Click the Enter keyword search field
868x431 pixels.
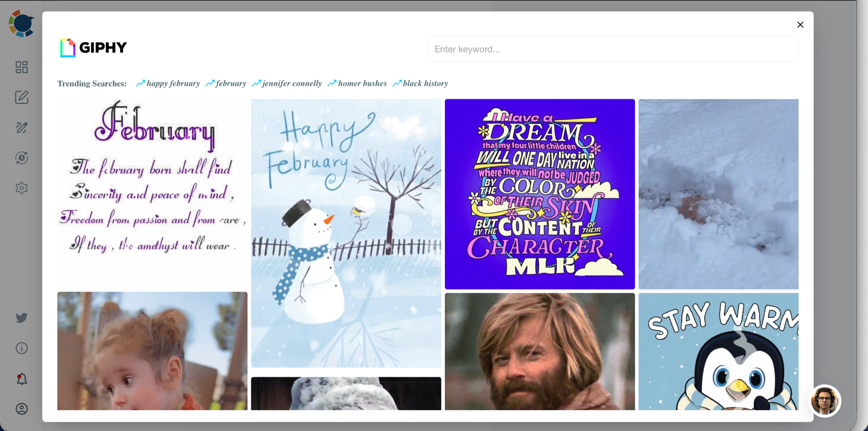(x=613, y=49)
